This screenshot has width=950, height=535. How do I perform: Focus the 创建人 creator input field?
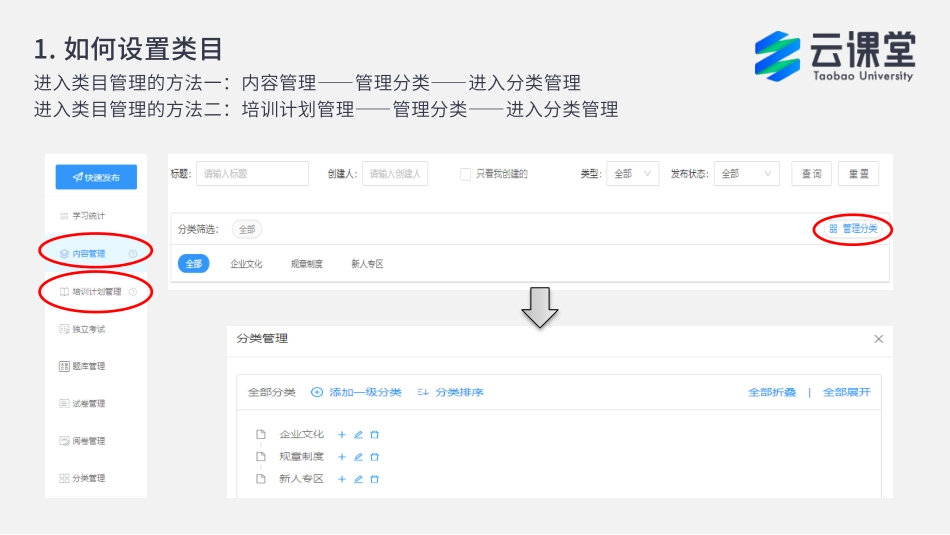[395, 174]
